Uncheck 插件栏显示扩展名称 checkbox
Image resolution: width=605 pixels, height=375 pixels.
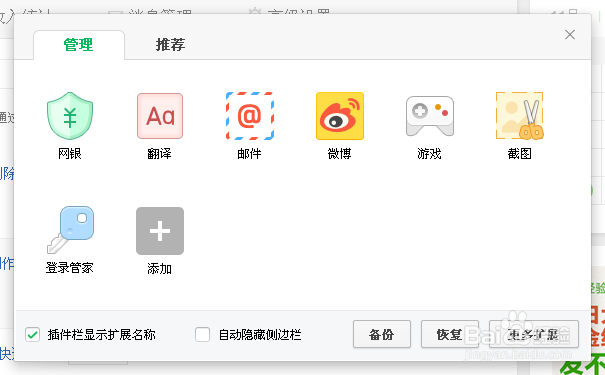[x=32, y=334]
